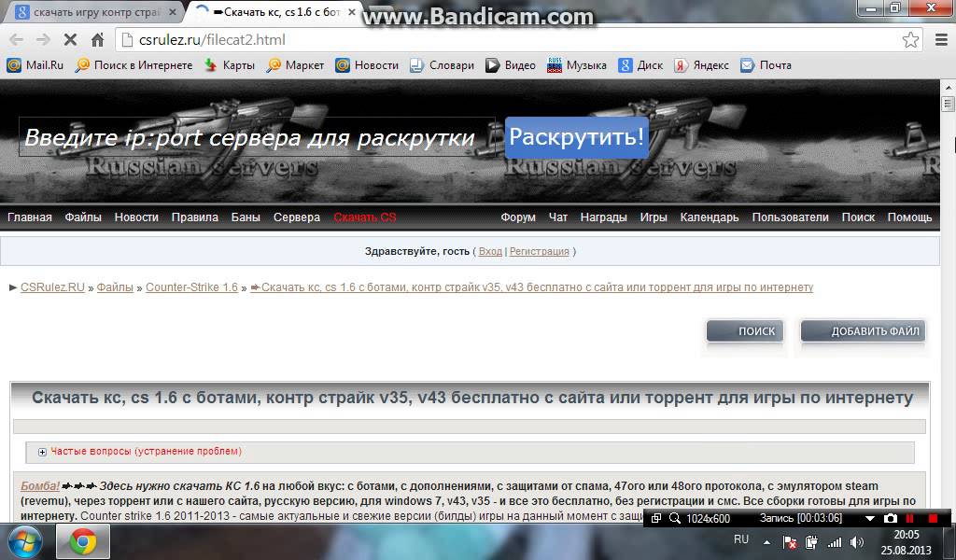Open Словари bookmark
Viewport: 956px width, 560px height.
442,65
